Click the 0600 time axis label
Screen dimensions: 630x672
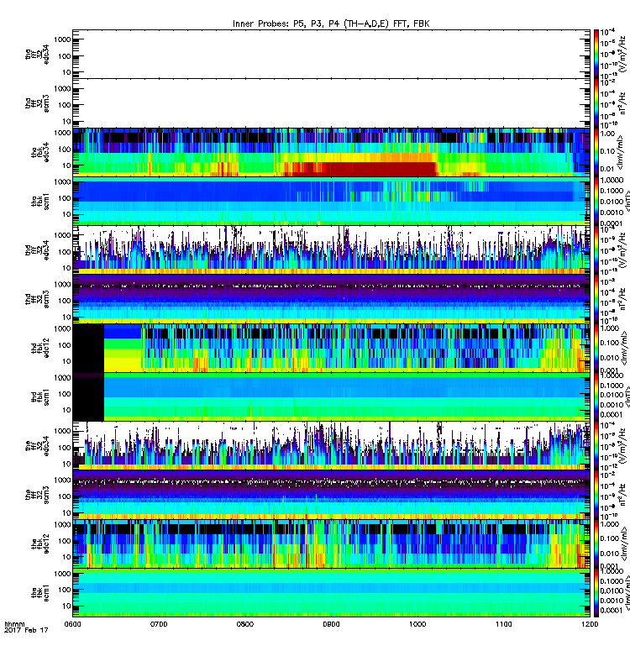pyautogui.click(x=72, y=624)
